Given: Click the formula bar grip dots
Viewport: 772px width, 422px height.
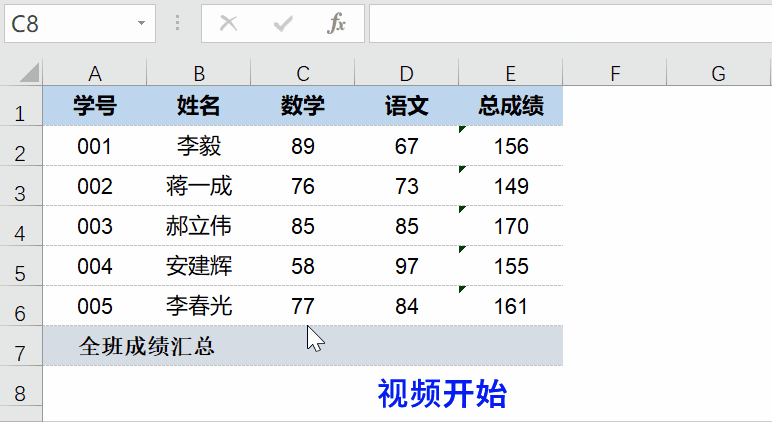Looking at the screenshot, I should coord(178,23).
